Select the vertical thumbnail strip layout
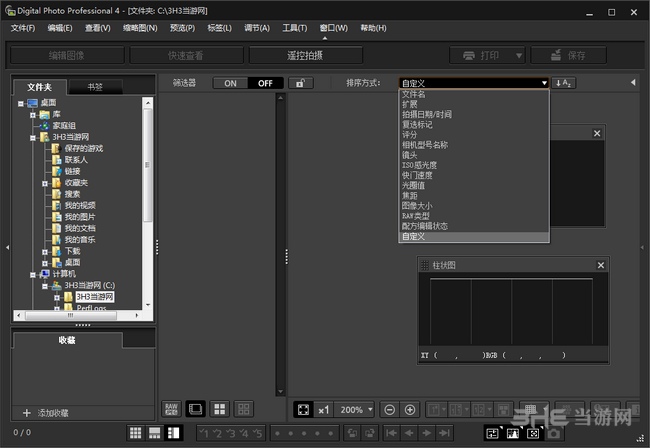The image size is (650, 448). (173, 433)
